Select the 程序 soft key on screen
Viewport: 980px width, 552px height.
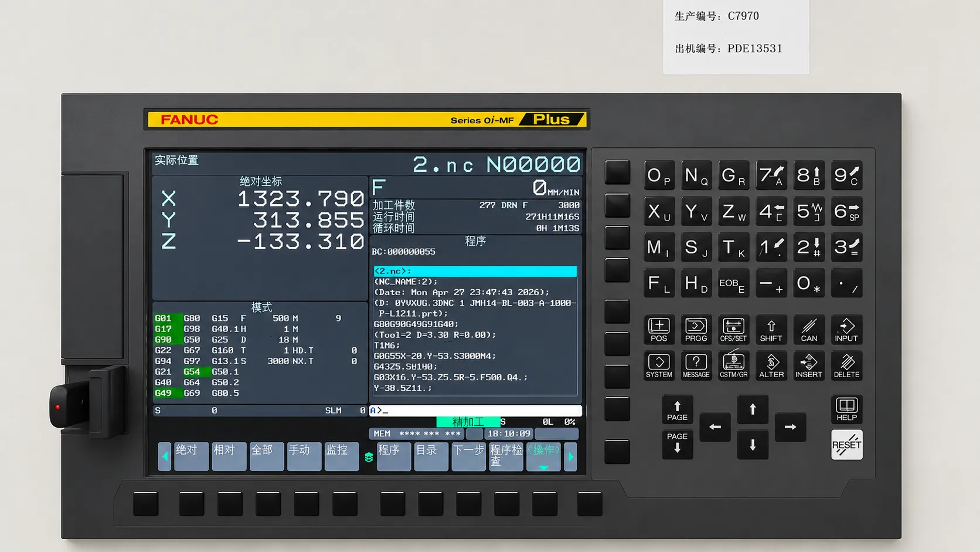(393, 456)
